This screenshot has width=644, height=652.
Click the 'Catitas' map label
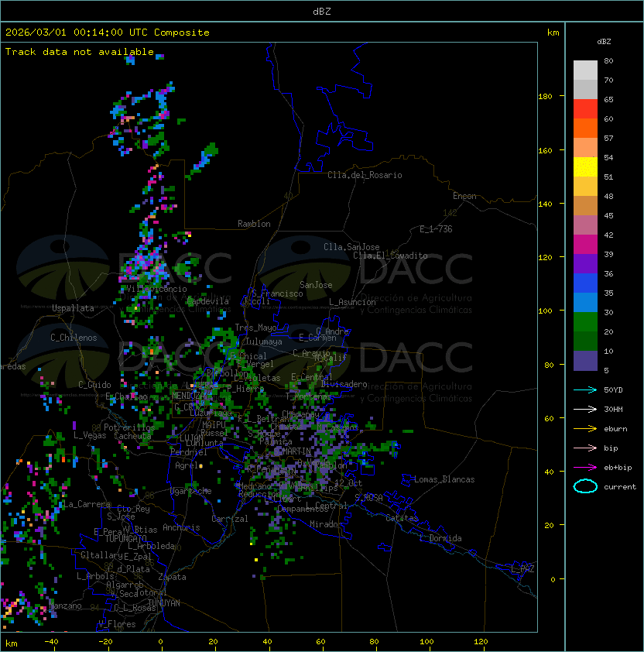pos(402,519)
